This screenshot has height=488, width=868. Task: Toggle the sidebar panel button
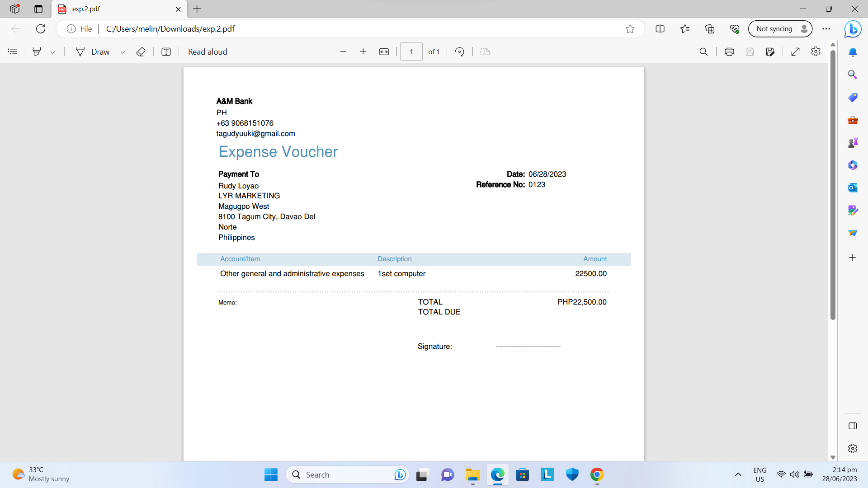(x=853, y=426)
